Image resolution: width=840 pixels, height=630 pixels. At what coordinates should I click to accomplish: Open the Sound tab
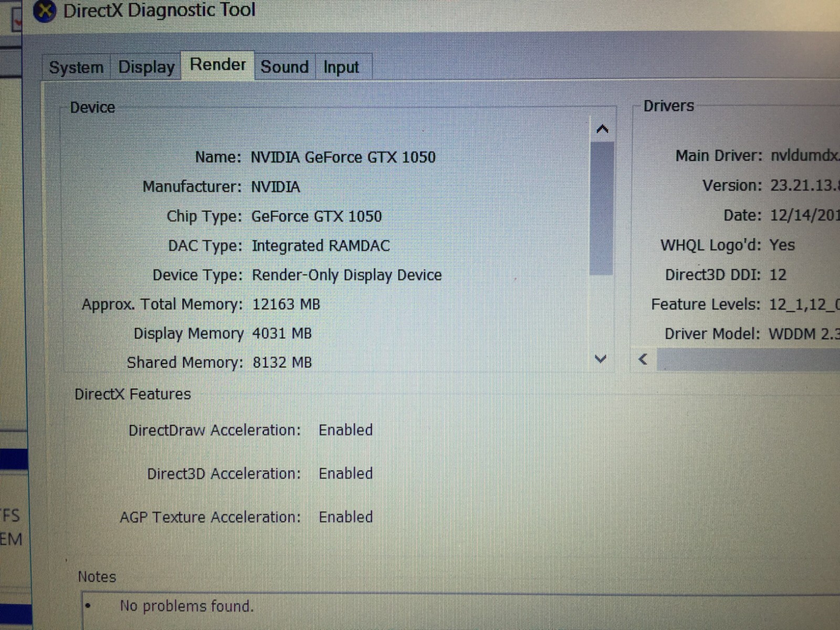(x=285, y=67)
